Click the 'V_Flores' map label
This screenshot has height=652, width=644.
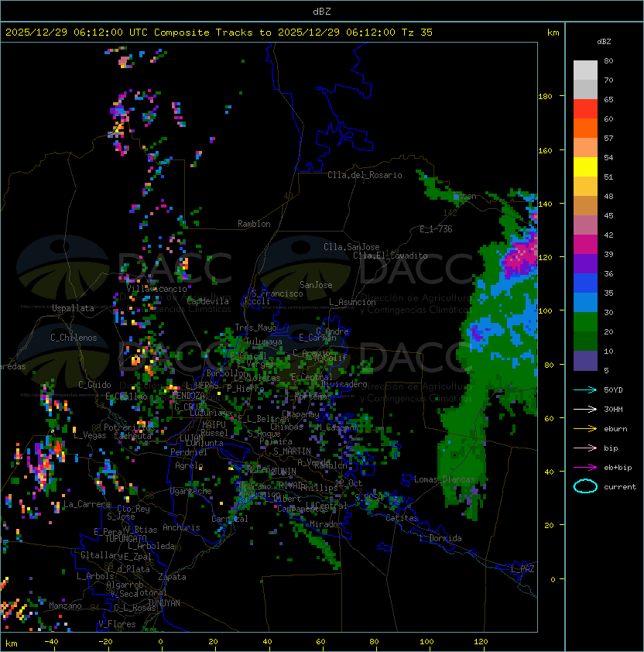point(117,624)
